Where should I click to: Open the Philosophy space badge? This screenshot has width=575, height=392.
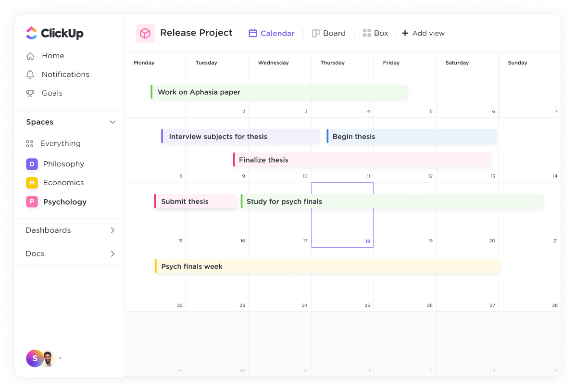(32, 164)
